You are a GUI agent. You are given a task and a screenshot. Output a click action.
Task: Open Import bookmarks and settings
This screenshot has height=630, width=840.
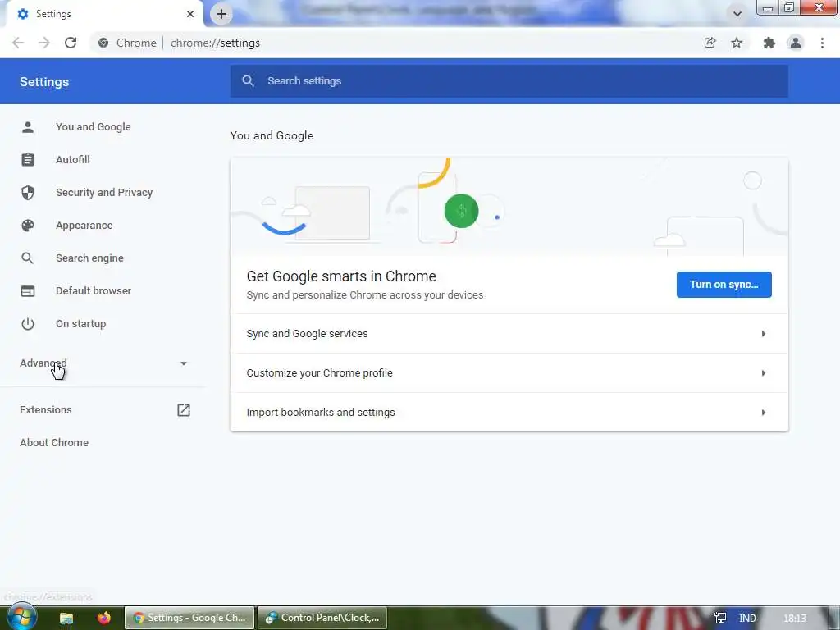509,413
